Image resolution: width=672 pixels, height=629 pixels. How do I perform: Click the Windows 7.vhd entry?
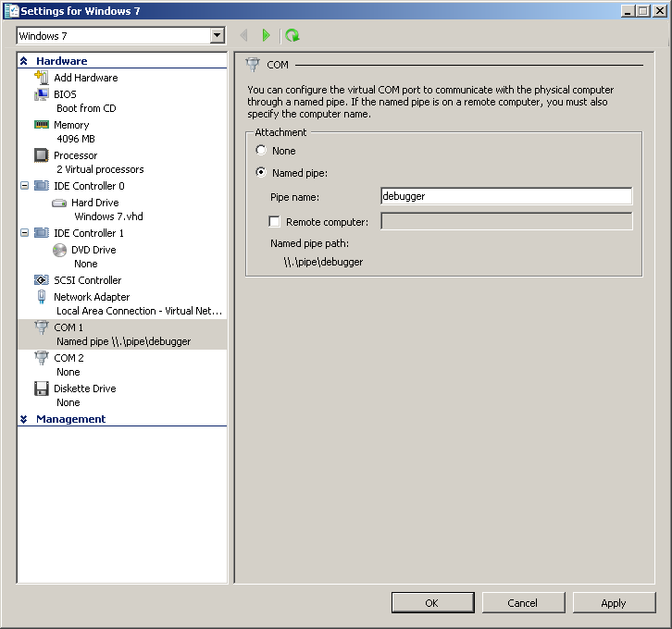[109, 216]
